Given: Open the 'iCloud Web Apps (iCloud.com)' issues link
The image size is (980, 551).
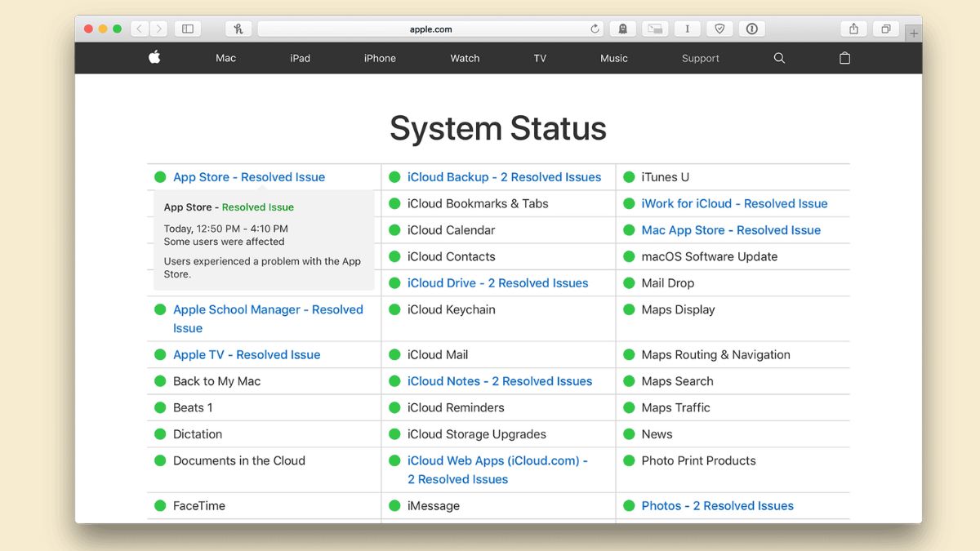Looking at the screenshot, I should [498, 470].
